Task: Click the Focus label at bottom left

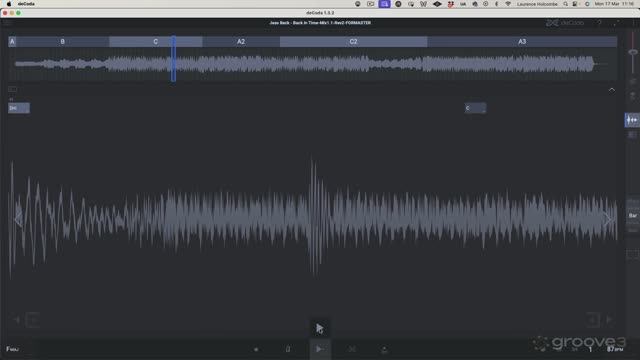Action: tap(13, 349)
